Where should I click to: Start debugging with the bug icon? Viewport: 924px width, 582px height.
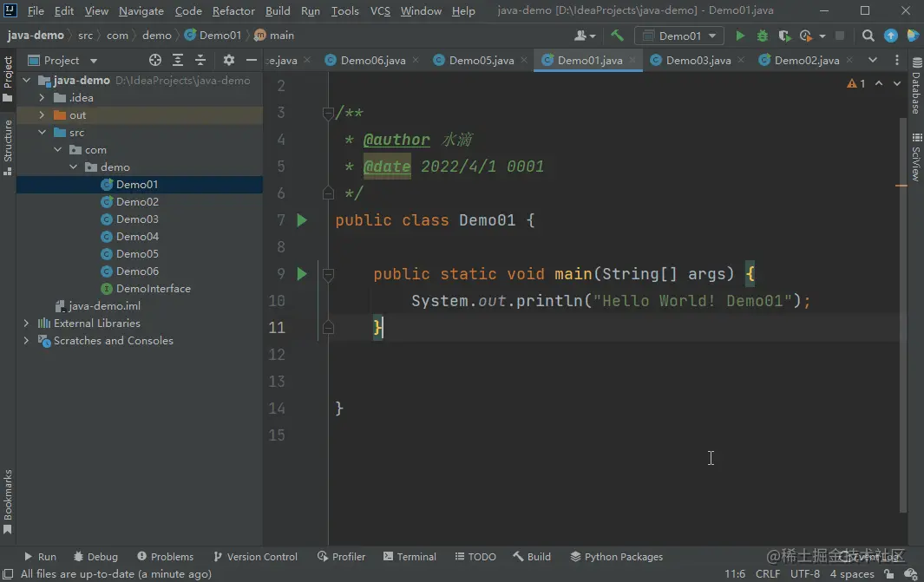click(763, 36)
